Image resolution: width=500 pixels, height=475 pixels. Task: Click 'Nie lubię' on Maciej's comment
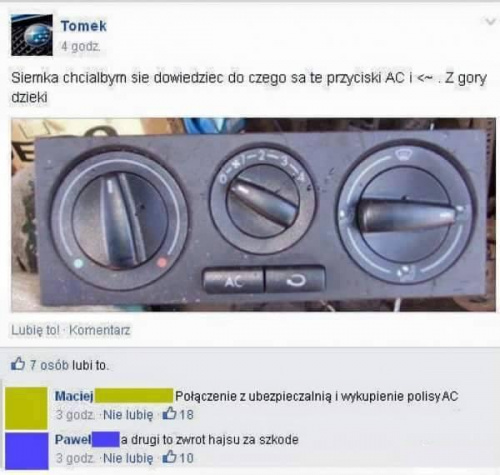[128, 415]
